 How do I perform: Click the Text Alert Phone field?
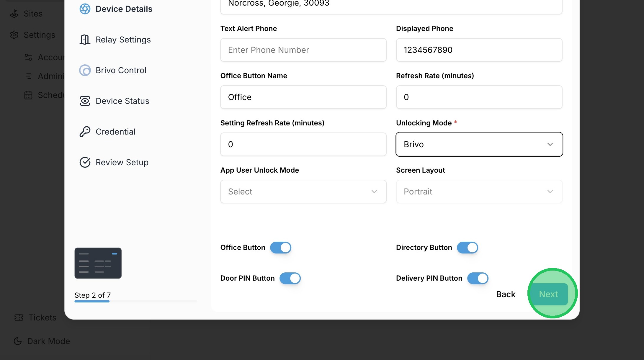(x=303, y=50)
